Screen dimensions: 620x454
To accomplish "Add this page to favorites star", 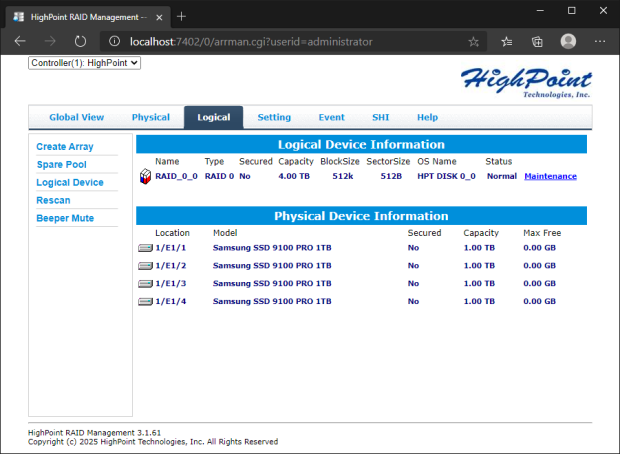I will [x=473, y=42].
